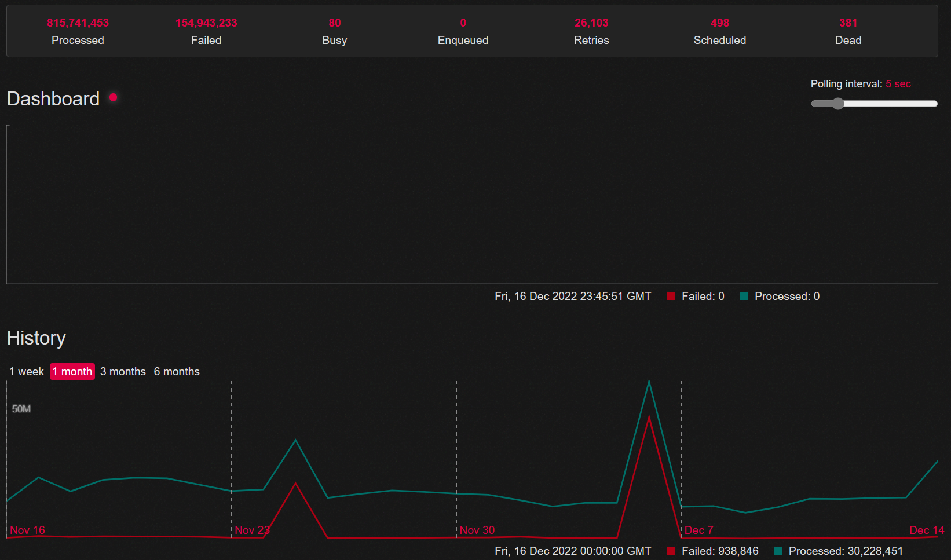This screenshot has height=560, width=951.
Task: Click the red live-poll indicator beside Dashboard
Action: coord(114,97)
